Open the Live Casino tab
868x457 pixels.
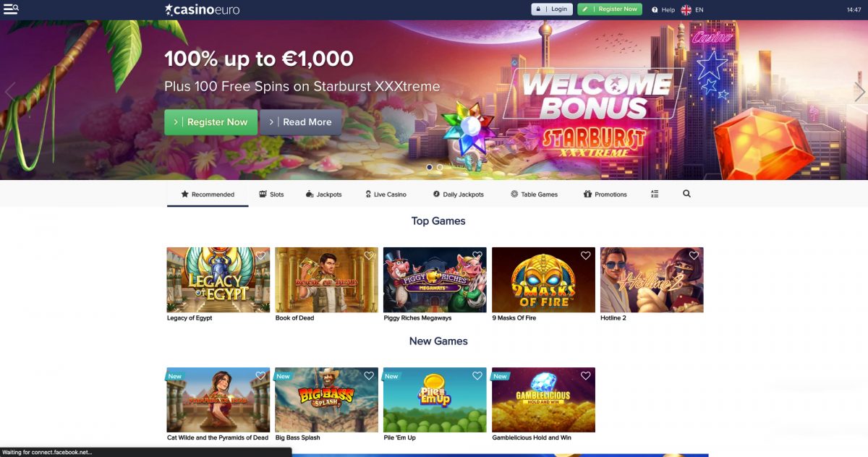point(386,194)
